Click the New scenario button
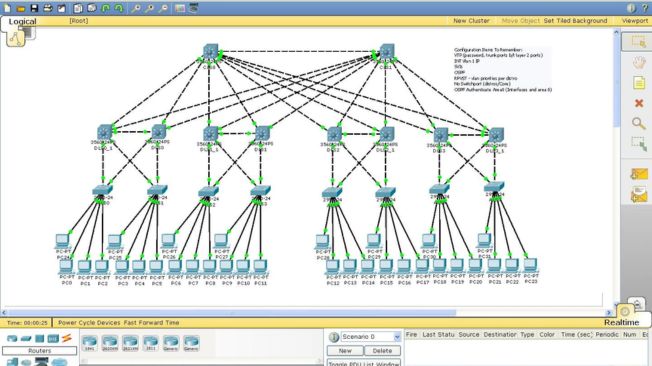The height and width of the screenshot is (366, 652). tap(345, 351)
